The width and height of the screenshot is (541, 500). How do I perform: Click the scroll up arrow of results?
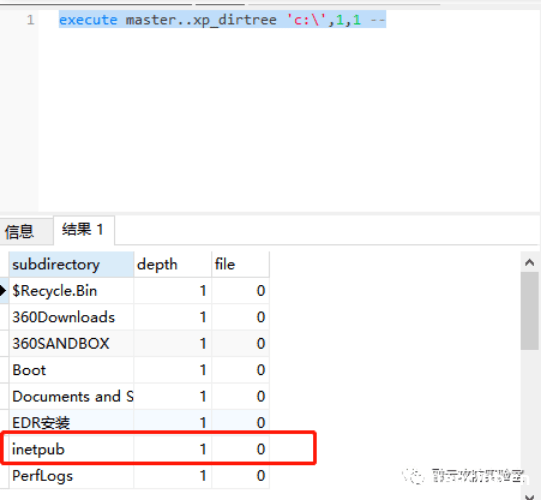coord(529,263)
